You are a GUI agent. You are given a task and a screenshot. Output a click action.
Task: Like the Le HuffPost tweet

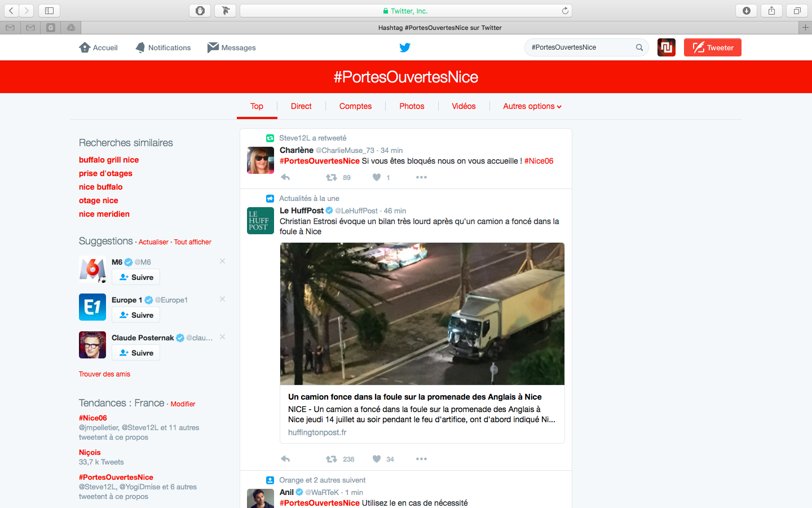pos(377,459)
